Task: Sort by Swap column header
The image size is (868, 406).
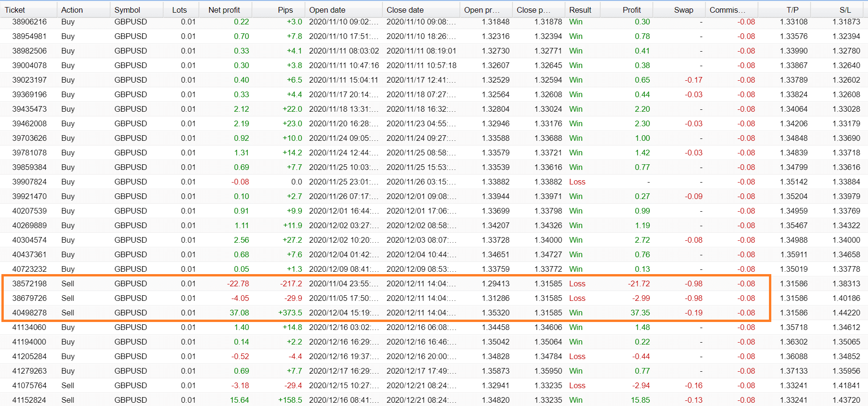Action: point(684,10)
